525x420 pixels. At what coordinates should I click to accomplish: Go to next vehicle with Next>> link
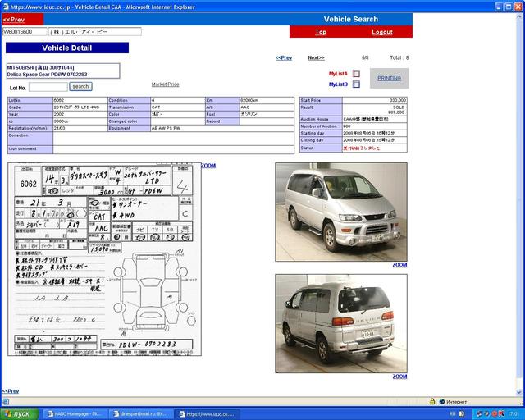click(316, 57)
